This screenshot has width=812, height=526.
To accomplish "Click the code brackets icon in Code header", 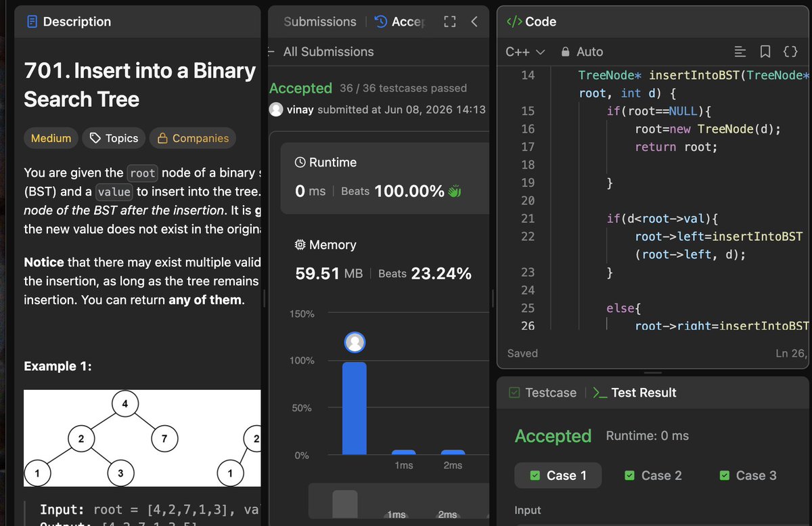I will [514, 22].
